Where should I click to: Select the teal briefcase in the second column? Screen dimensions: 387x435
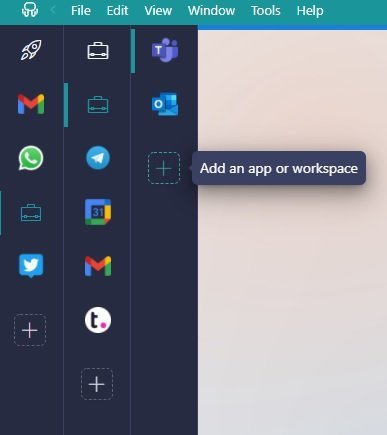click(x=98, y=105)
